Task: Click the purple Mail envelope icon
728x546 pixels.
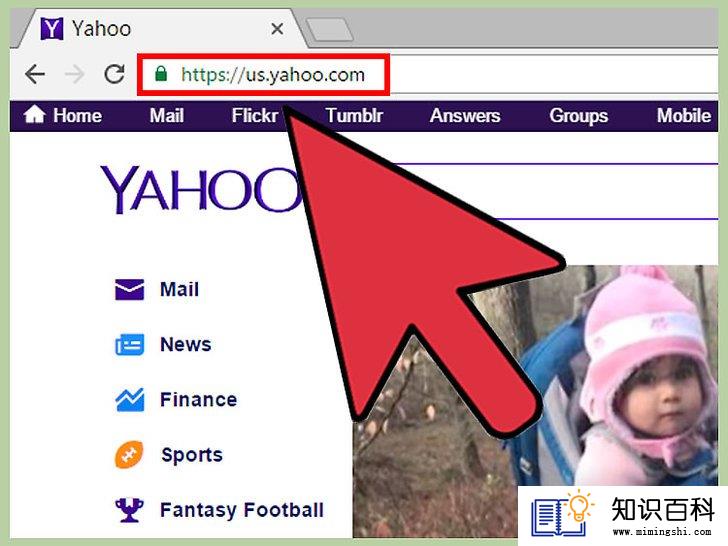Action: point(130,290)
